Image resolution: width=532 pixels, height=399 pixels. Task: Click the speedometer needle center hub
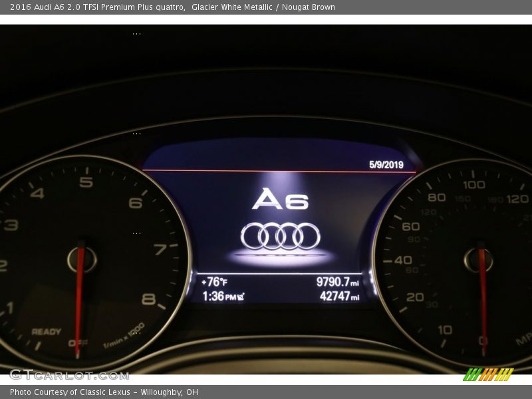pyautogui.click(x=478, y=261)
